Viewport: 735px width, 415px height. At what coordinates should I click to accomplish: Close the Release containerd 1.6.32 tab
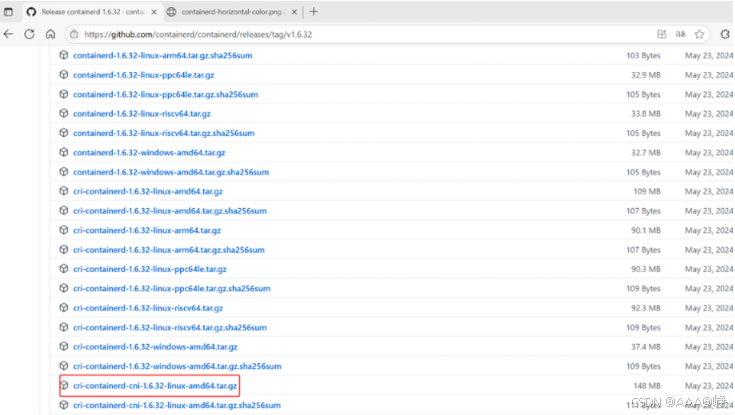(154, 12)
